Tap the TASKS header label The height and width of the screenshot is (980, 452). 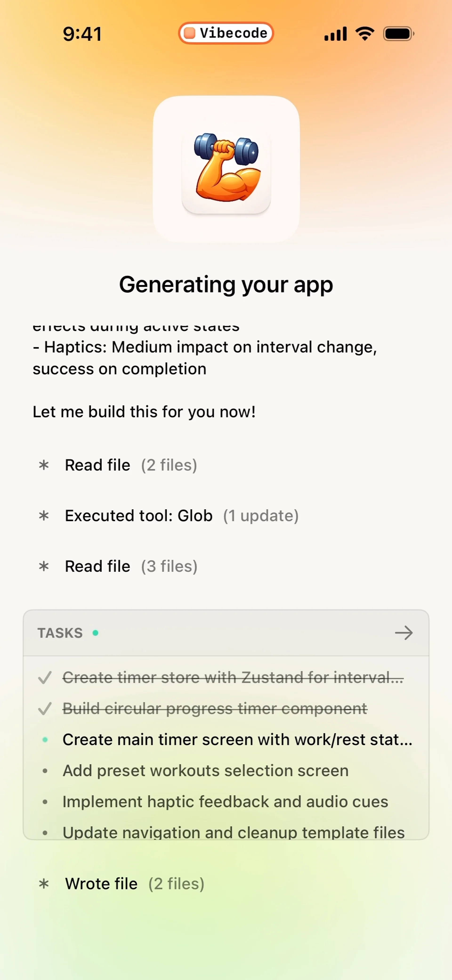[x=60, y=633]
